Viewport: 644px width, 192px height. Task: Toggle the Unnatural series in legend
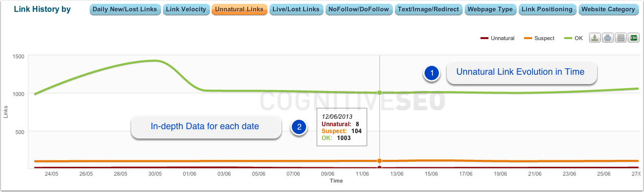click(497, 38)
